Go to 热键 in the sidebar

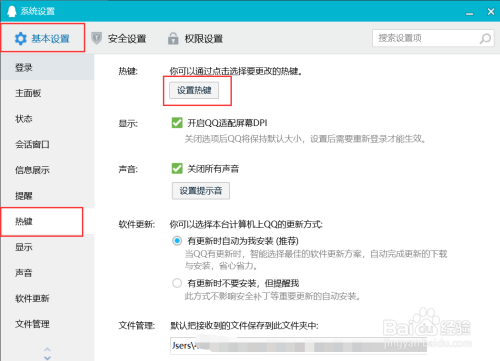coord(47,221)
